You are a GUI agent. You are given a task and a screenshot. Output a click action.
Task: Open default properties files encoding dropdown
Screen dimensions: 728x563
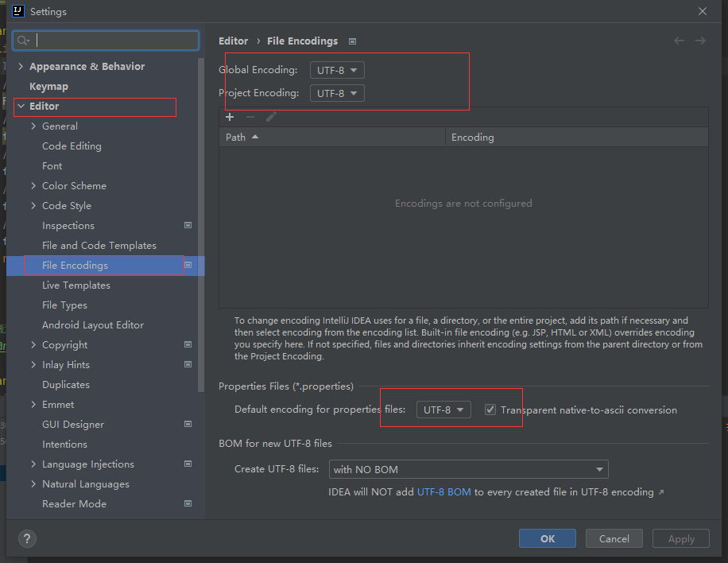(x=443, y=410)
